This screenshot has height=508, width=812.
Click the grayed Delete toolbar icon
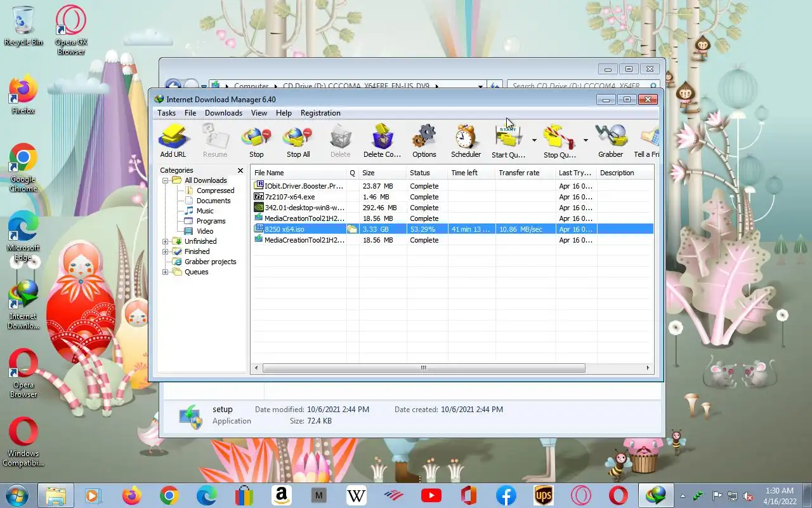(x=340, y=140)
